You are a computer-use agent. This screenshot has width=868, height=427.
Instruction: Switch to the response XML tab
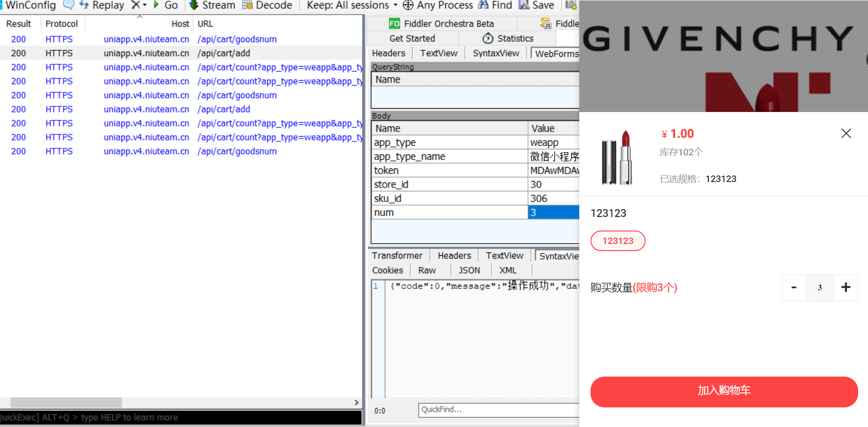pos(508,270)
